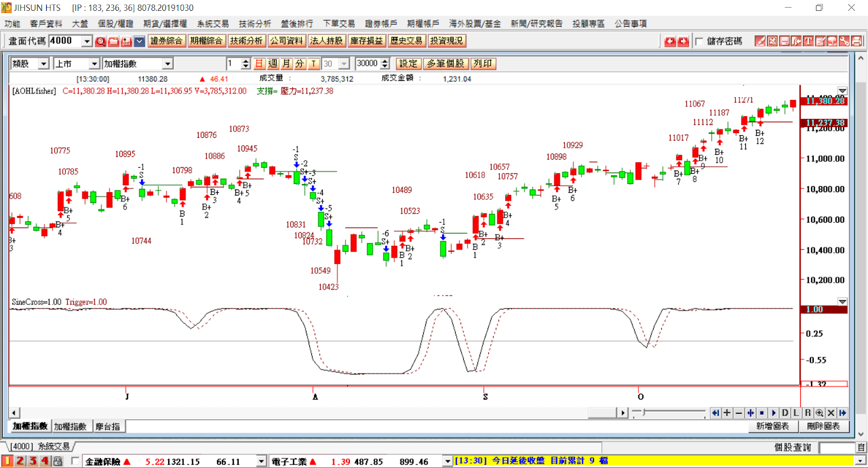The image size is (868, 468).
Task: Click the 設定 settings button
Action: 409,64
